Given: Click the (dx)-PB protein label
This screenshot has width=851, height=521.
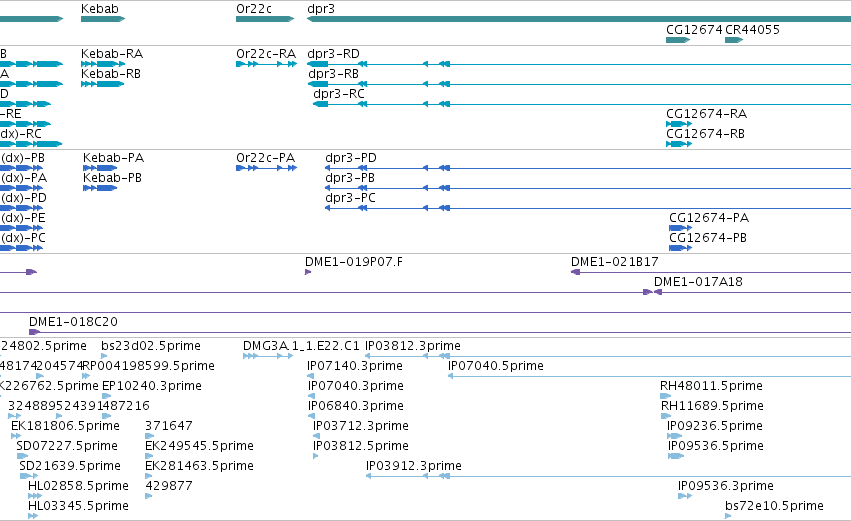Looking at the screenshot, I should (x=23, y=158).
